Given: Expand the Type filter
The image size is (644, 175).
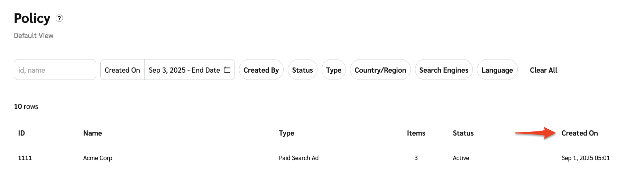Looking at the screenshot, I should click(x=333, y=70).
